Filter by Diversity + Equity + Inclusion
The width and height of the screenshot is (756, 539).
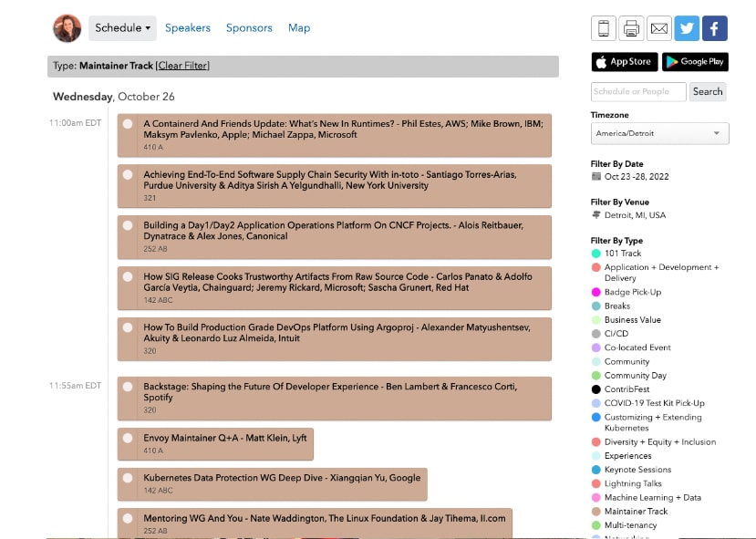[660, 442]
